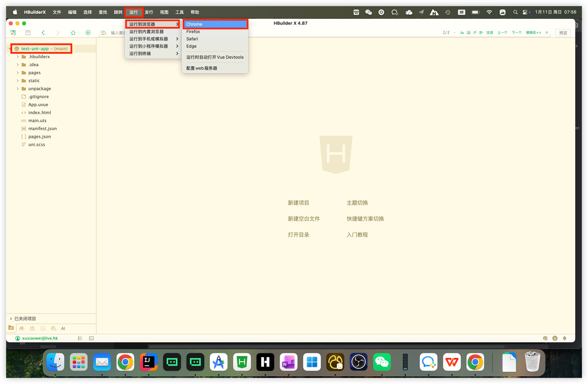This screenshot has height=384, width=588.
Task: Open manifest.json in the file tree
Action: [42, 129]
